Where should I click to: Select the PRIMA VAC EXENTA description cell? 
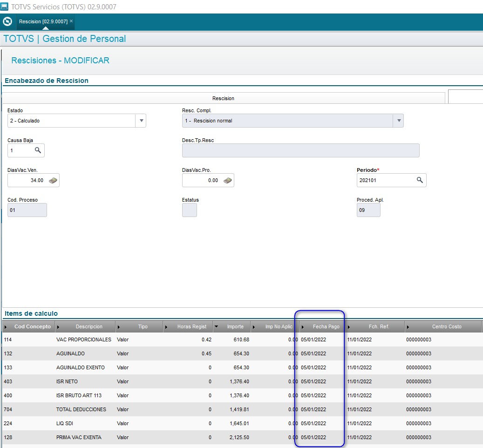click(x=79, y=437)
